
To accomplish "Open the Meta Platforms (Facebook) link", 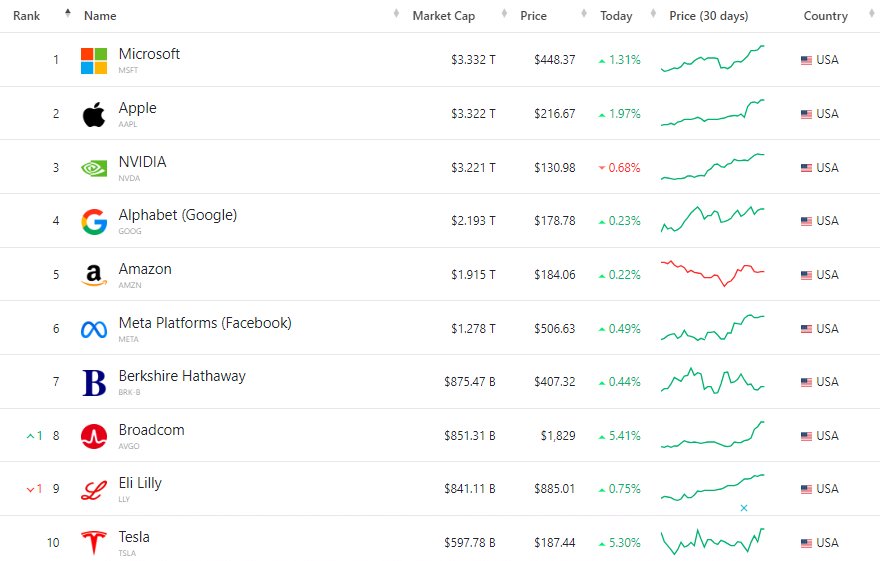I will point(205,323).
